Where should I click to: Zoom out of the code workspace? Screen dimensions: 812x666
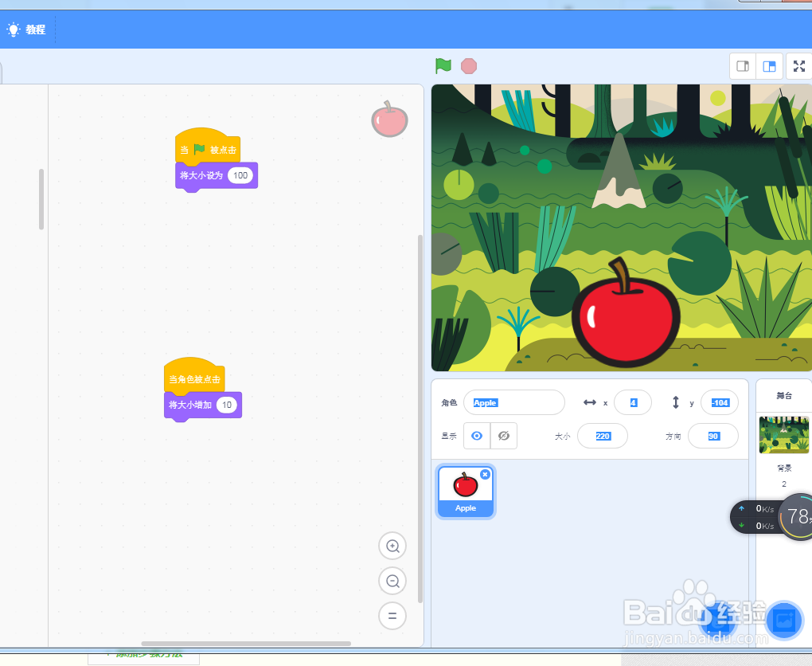tap(392, 581)
